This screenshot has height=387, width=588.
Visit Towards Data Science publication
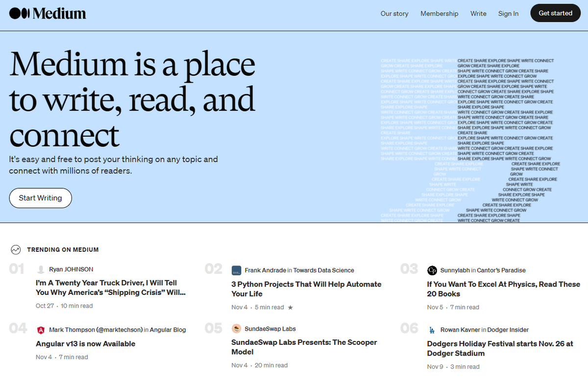(323, 270)
